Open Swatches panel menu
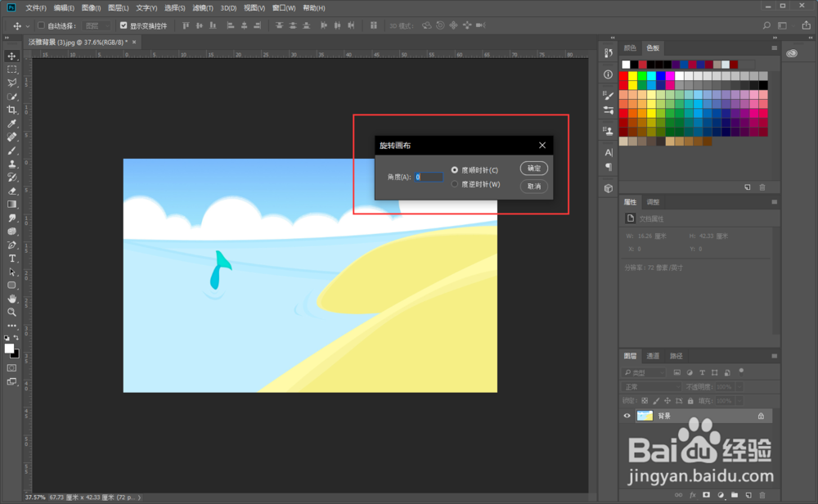Screen dimensions: 818x504 click(774, 48)
